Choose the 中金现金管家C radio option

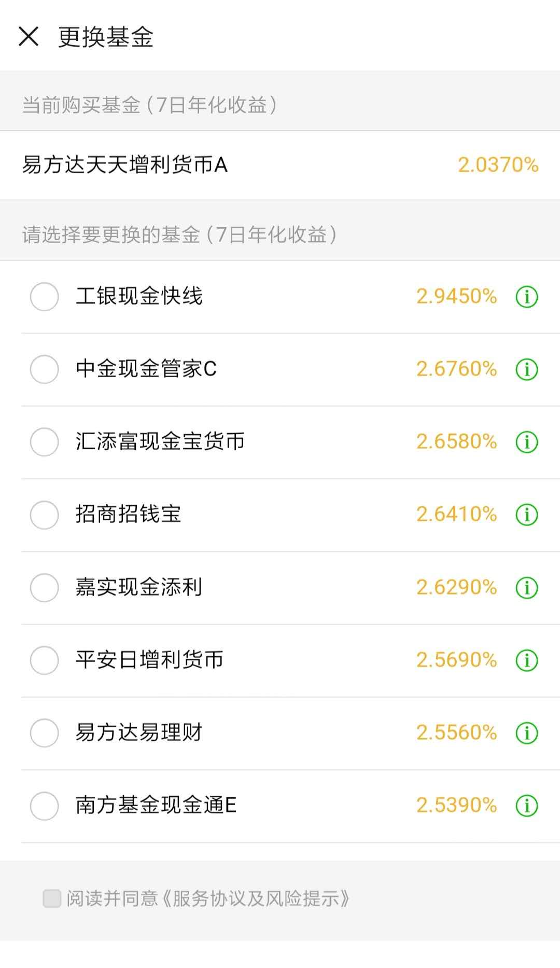pyautogui.click(x=45, y=369)
